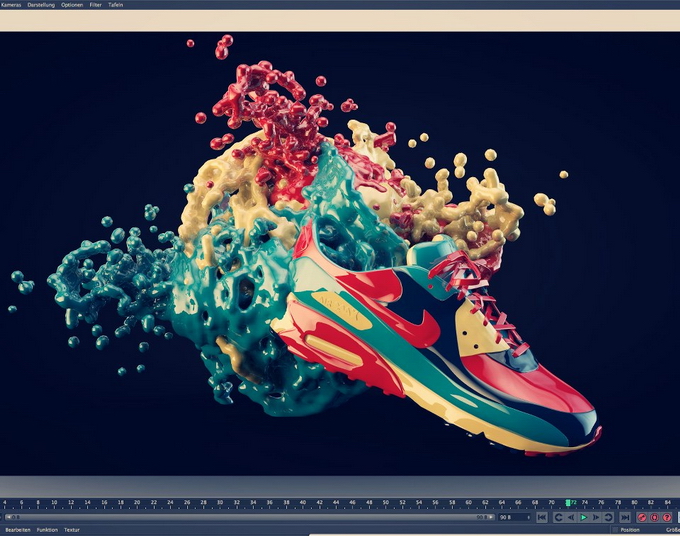Open the Darstellung menu
Viewport: 680px width, 536px height.
coord(41,5)
